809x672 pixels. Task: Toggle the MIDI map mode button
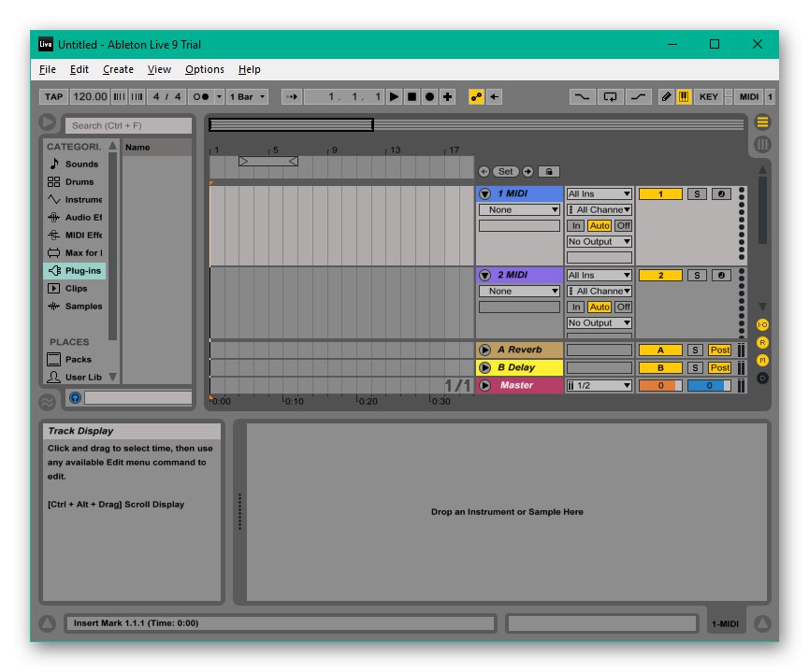point(748,96)
